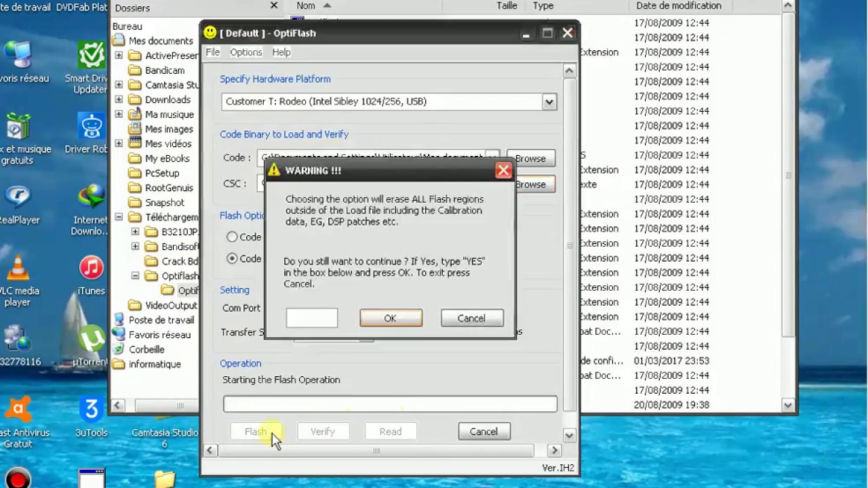This screenshot has height=488, width=868.
Task: Select RootGenuis folder in tree
Action: [x=169, y=188]
